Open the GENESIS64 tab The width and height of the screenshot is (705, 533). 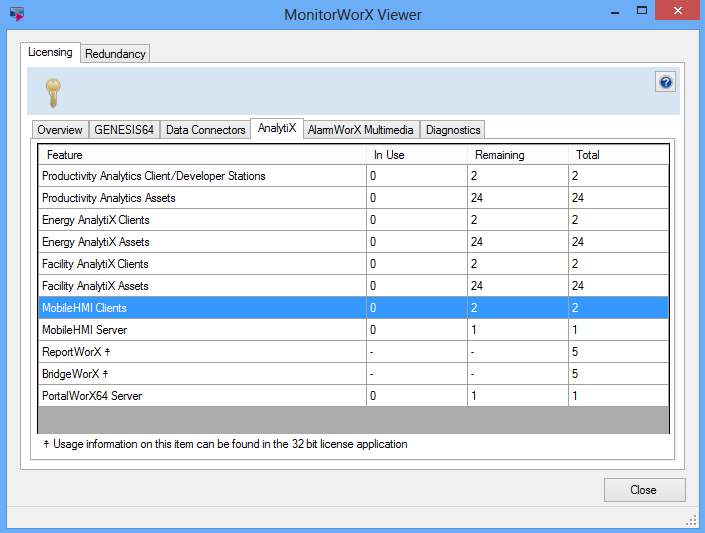pos(124,130)
